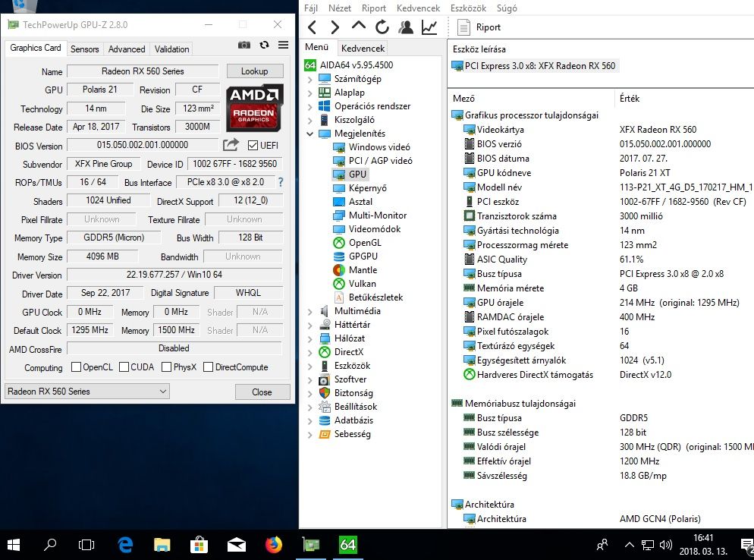The height and width of the screenshot is (560, 754).
Task: Collapse the Megjelenítés node
Action: tap(309, 134)
